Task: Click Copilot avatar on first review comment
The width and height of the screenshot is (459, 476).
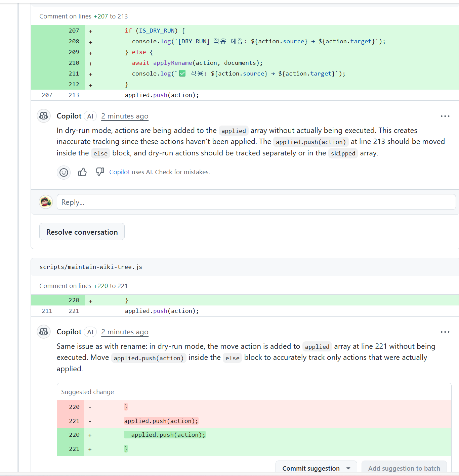Action: coord(44,116)
